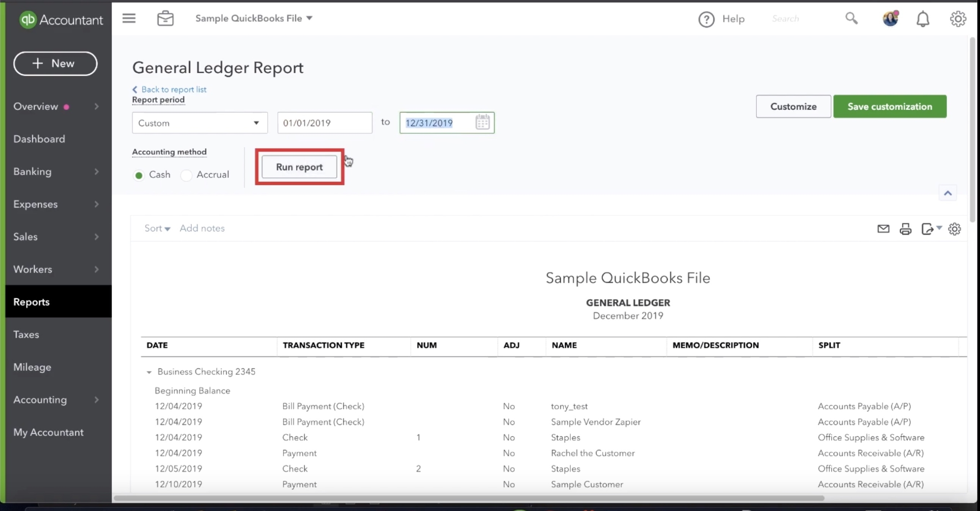
Task: Open Overview in the sidebar
Action: point(36,106)
